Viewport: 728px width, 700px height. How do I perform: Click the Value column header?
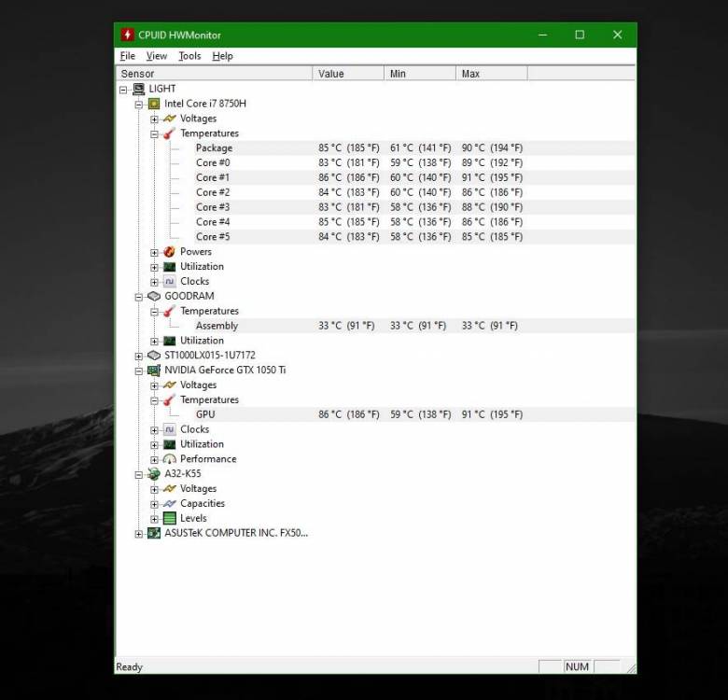click(x=348, y=74)
